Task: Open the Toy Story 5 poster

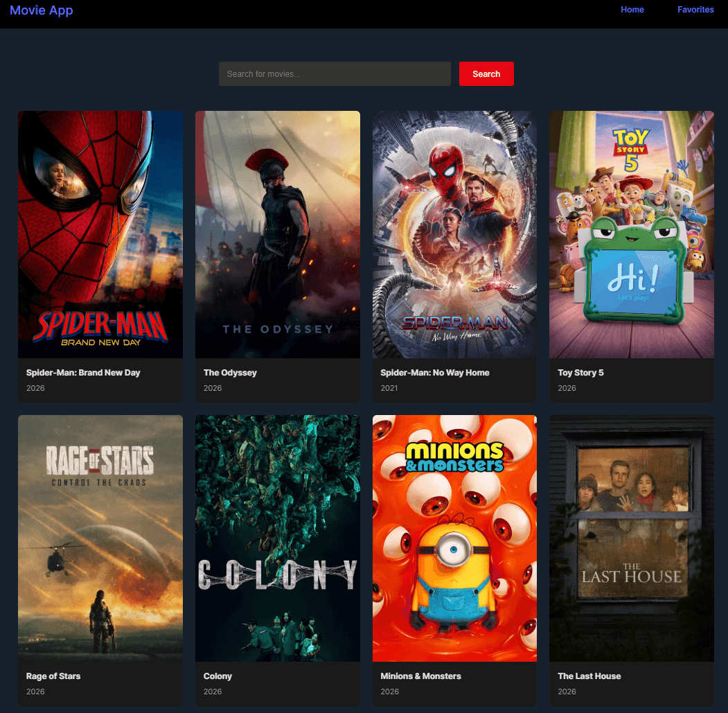Action: [632, 234]
